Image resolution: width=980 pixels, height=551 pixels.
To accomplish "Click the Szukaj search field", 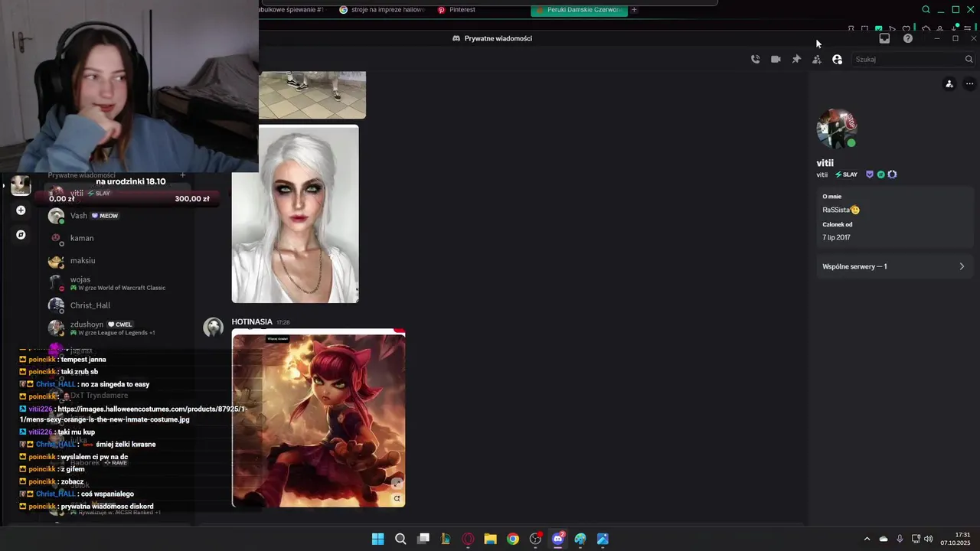I will point(913,59).
